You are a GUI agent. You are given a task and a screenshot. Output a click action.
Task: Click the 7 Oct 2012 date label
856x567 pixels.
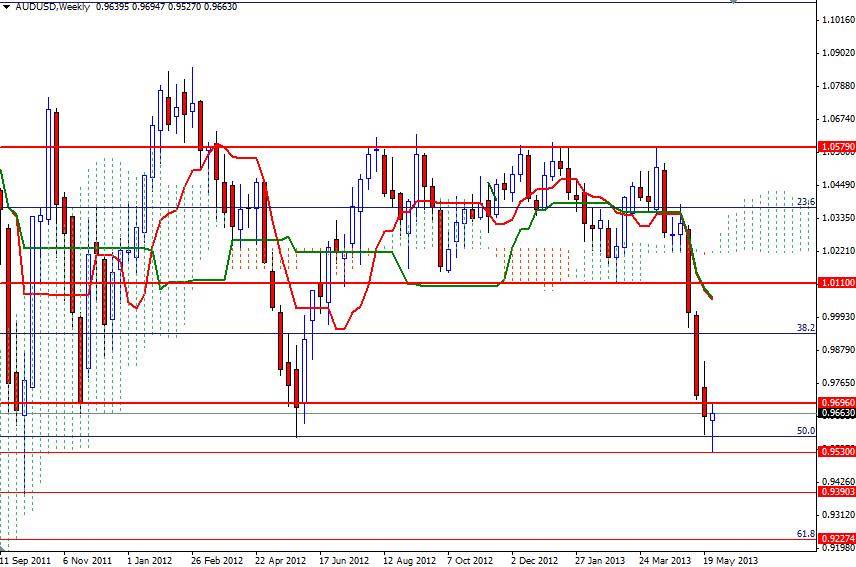click(470, 560)
